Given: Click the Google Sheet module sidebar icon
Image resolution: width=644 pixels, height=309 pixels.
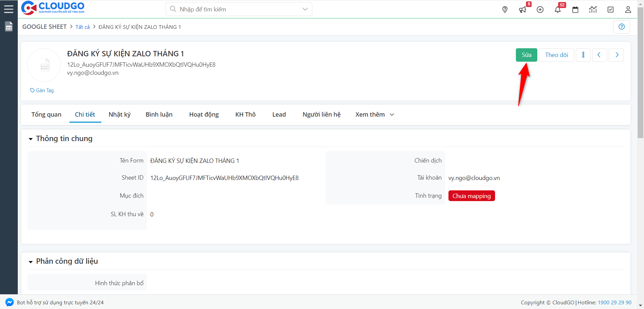Looking at the screenshot, I should coord(9,26).
